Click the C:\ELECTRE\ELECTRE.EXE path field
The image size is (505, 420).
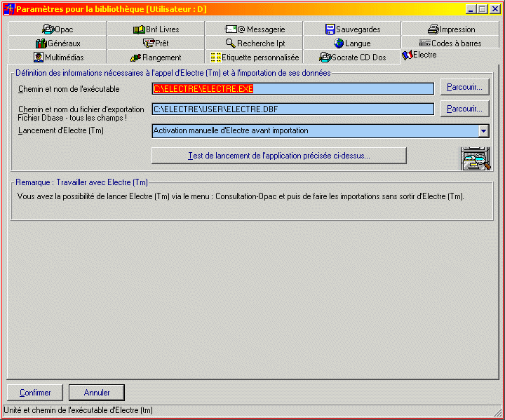pyautogui.click(x=292, y=89)
